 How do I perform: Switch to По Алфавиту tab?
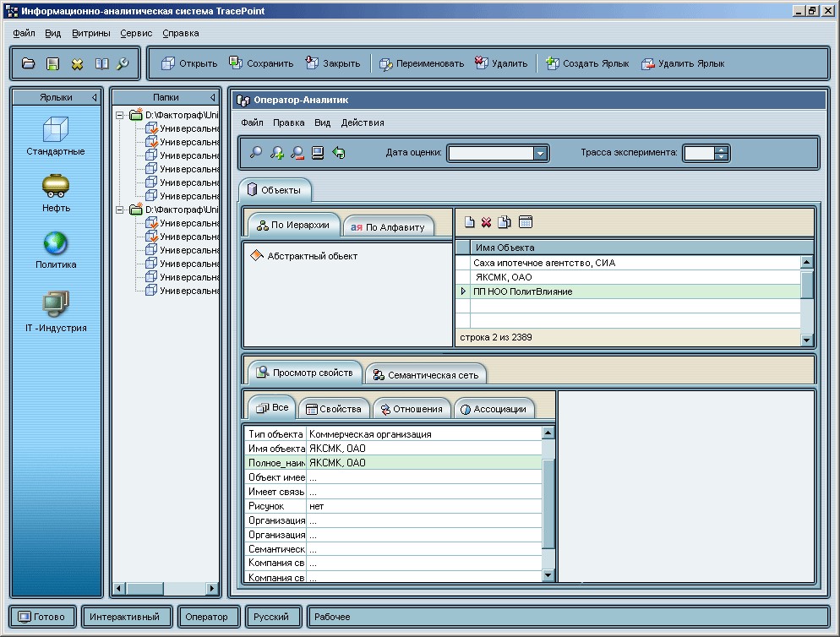[x=388, y=227]
